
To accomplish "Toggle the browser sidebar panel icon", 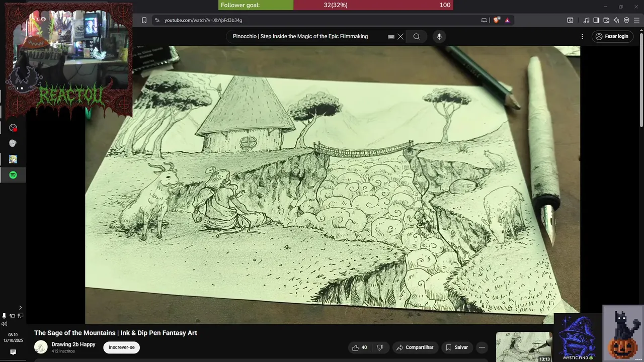I will coord(596,20).
